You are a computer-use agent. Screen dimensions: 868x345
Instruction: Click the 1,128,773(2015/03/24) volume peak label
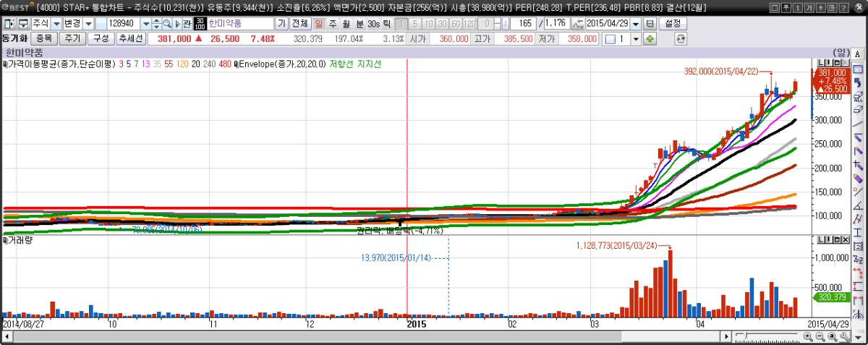pyautogui.click(x=617, y=246)
